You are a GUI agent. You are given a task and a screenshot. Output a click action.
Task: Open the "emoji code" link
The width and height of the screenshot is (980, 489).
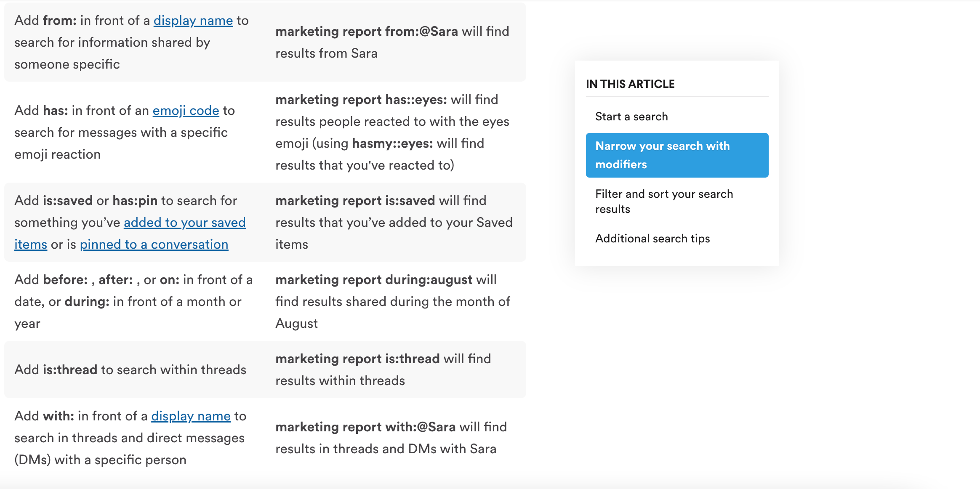pos(186,110)
